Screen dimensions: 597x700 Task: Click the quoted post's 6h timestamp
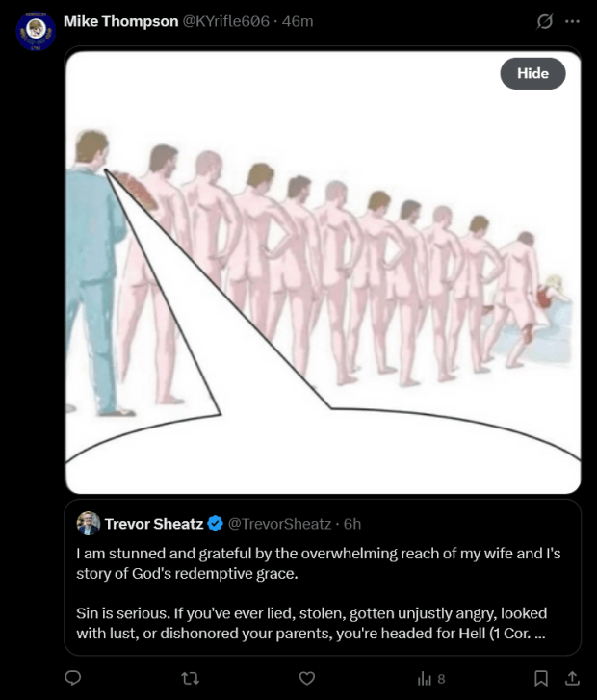coord(351,524)
